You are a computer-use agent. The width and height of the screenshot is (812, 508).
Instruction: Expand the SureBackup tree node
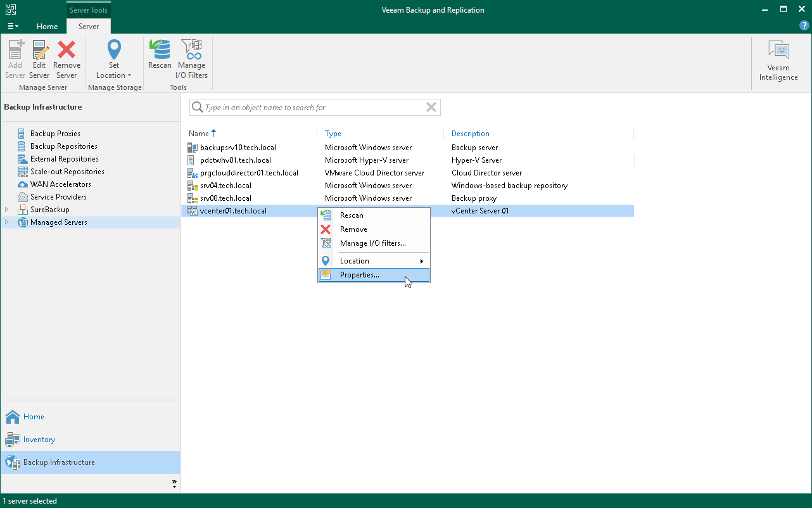7,210
